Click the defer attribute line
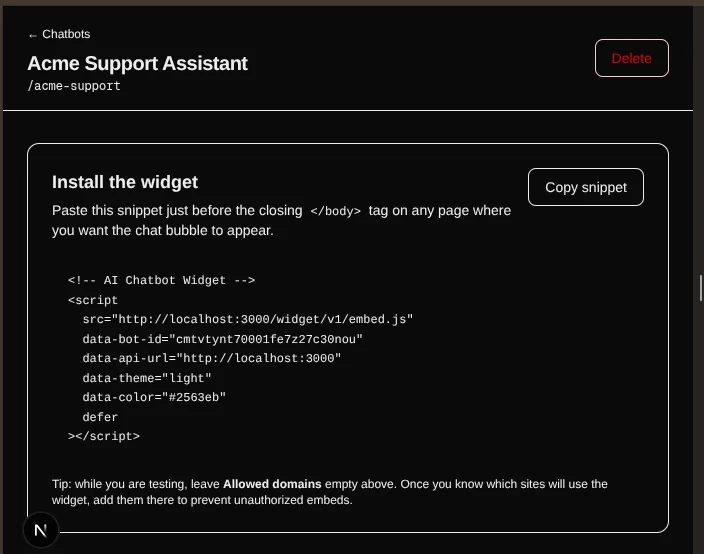Image resolution: width=704 pixels, height=554 pixels. coord(100,417)
